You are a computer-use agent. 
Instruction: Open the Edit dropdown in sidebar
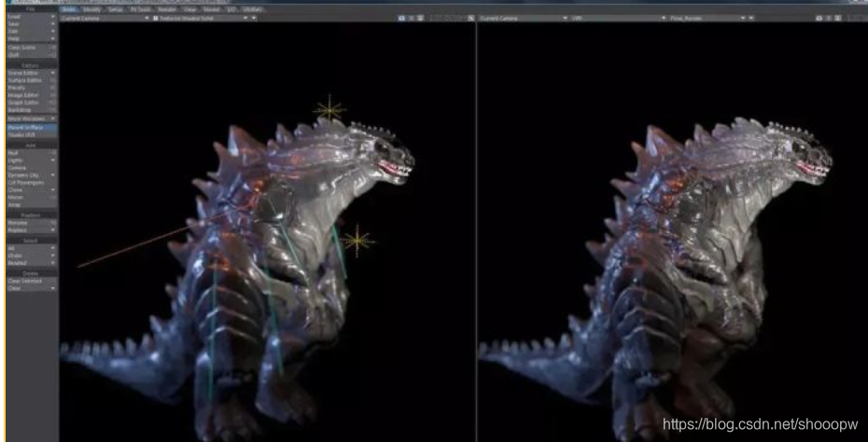32,31
